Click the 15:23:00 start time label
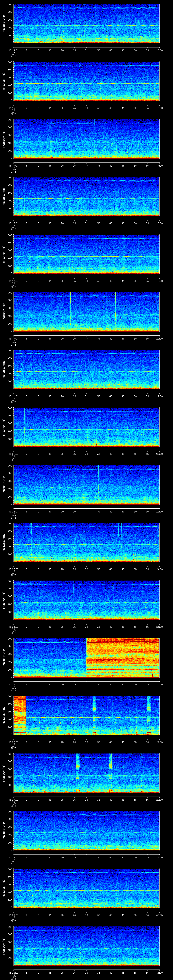 point(13,569)
